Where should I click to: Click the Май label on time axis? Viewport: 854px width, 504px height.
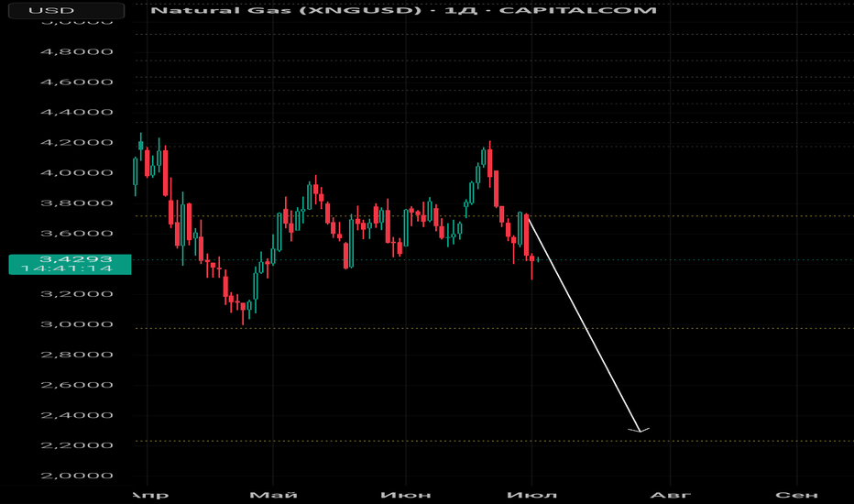pyautogui.click(x=273, y=495)
